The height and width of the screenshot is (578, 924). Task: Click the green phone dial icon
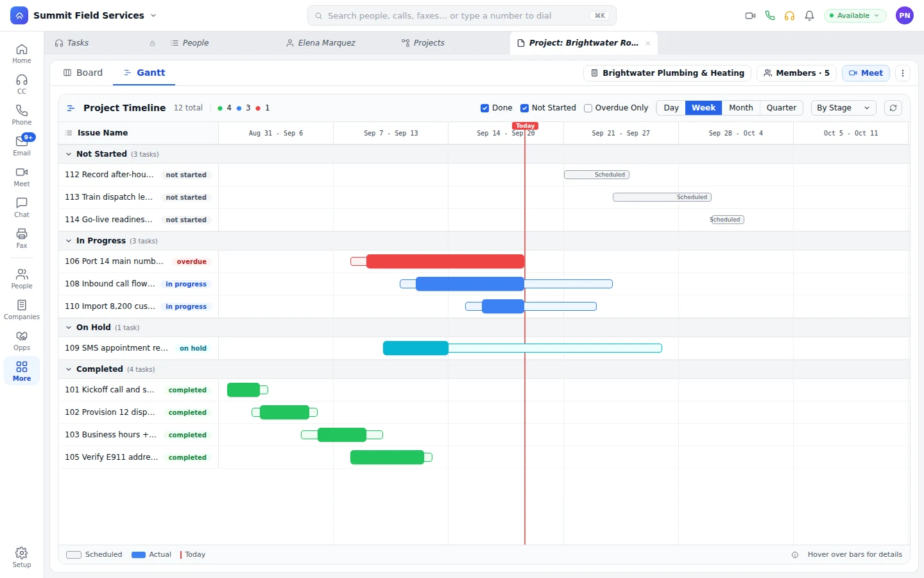coord(770,15)
